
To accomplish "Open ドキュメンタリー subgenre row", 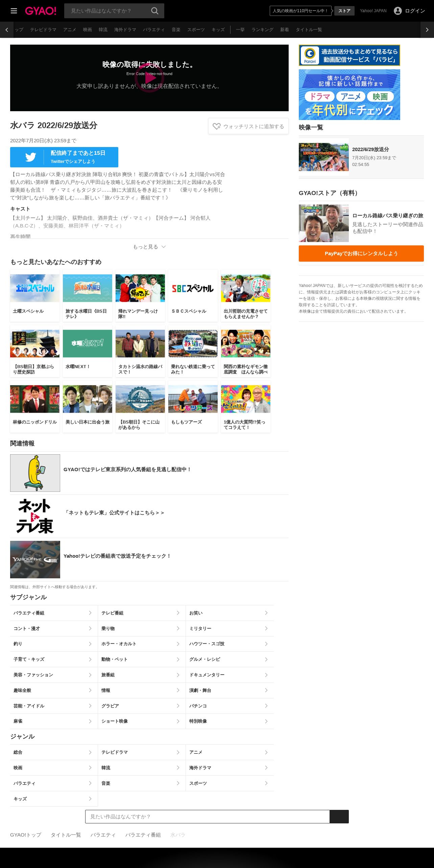I will (x=230, y=675).
